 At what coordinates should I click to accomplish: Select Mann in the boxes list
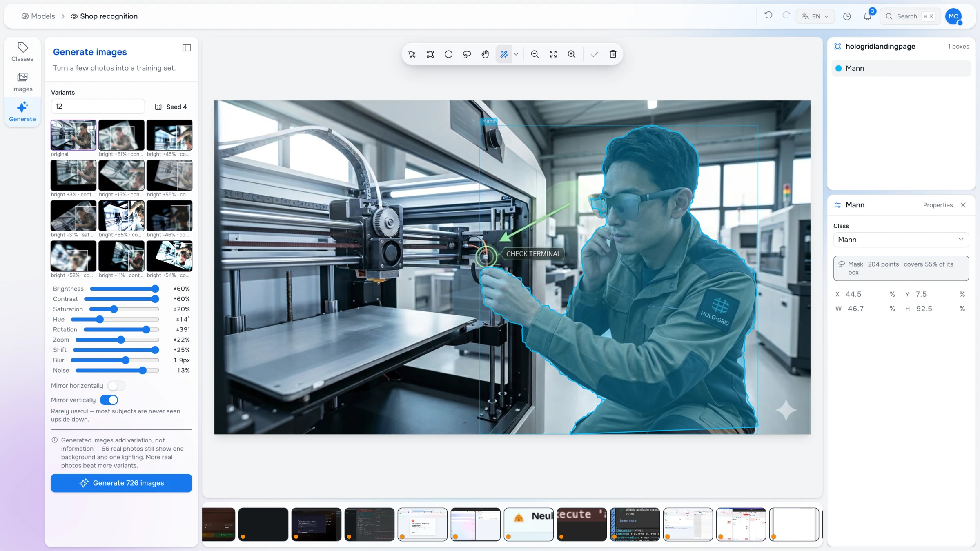click(x=901, y=68)
